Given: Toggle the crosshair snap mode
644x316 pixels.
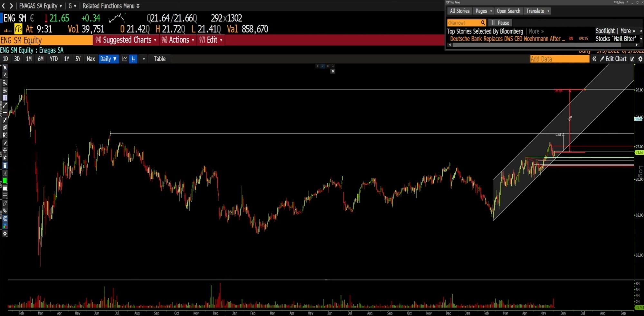Looking at the screenshot, I should point(5,211).
